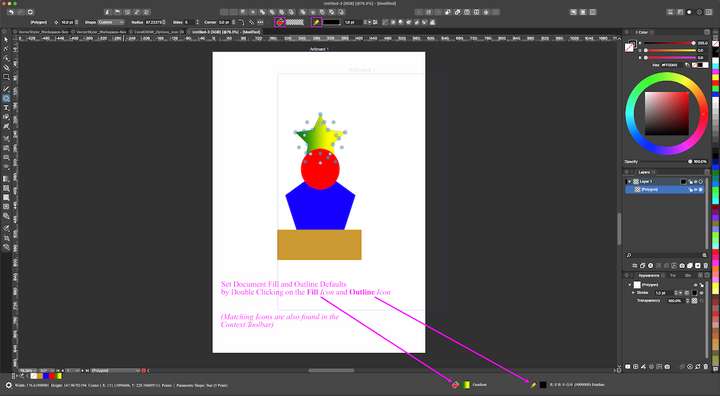This screenshot has width=720, height=396.
Task: Select the Layer 1 row in Layers panel
Action: [664, 181]
